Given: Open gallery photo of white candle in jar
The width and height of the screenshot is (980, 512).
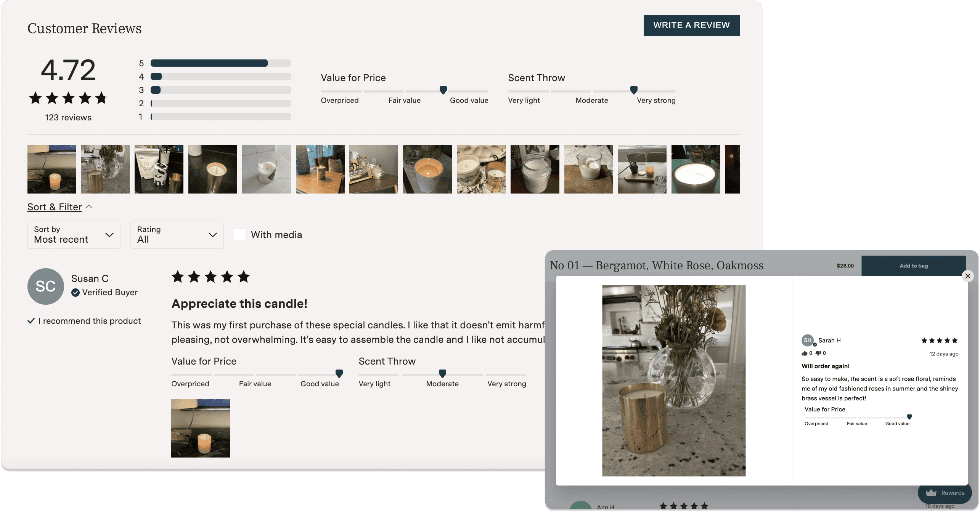Looking at the screenshot, I should [535, 169].
